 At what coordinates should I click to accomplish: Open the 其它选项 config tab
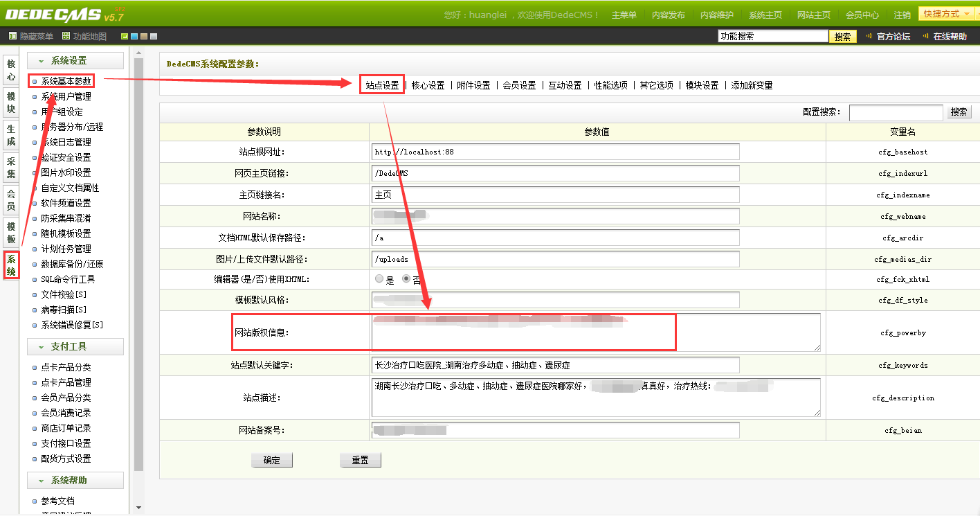tap(656, 85)
